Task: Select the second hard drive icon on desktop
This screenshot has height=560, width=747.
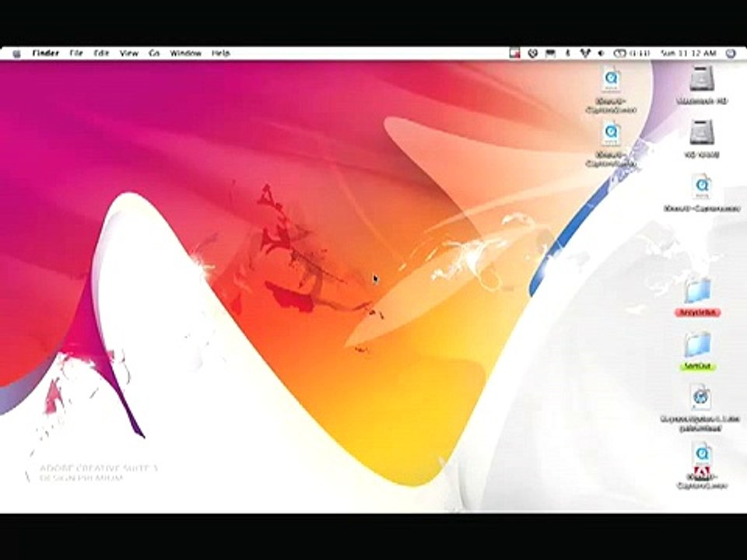Action: click(x=702, y=132)
